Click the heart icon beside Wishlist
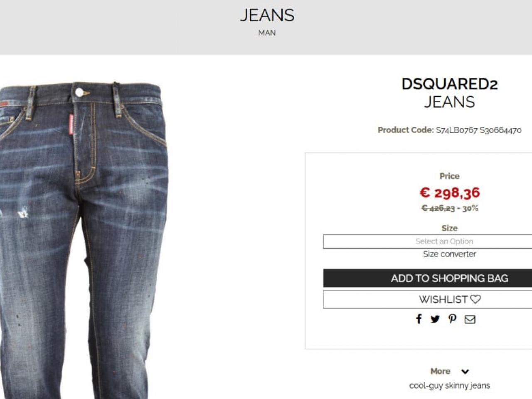This screenshot has width=532, height=399. pos(475,299)
